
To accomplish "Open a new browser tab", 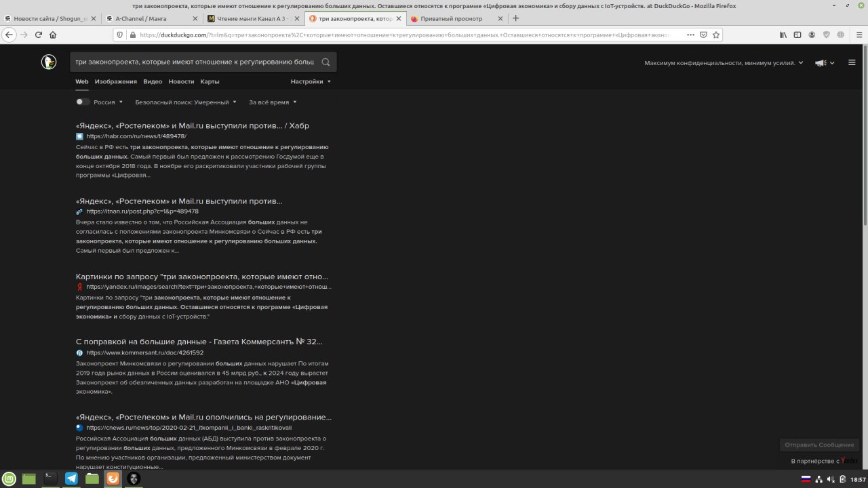I will [516, 18].
